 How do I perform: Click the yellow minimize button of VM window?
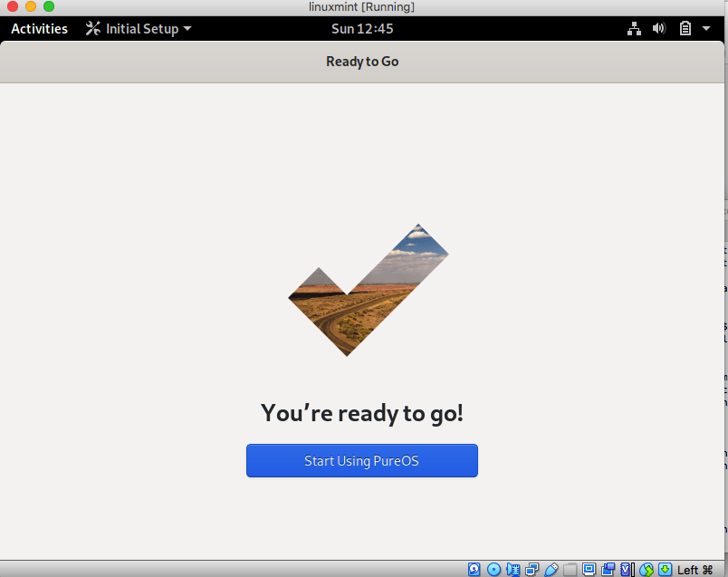tap(31, 6)
